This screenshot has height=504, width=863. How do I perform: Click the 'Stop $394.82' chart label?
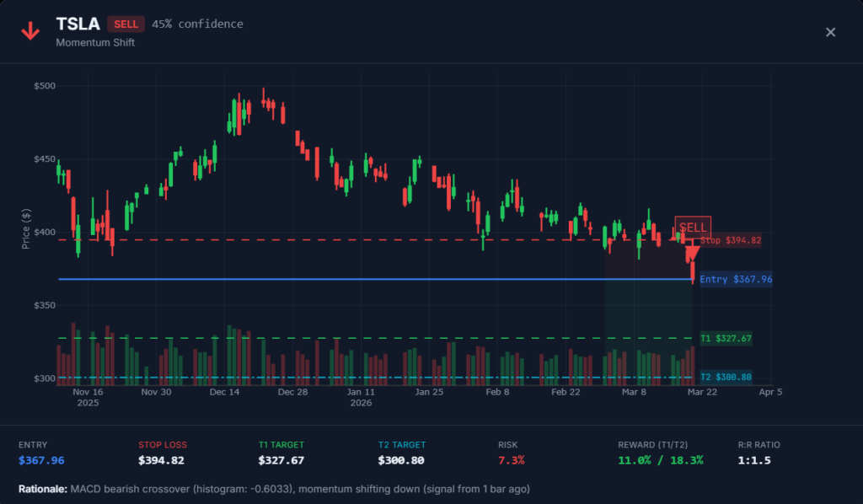(x=731, y=240)
